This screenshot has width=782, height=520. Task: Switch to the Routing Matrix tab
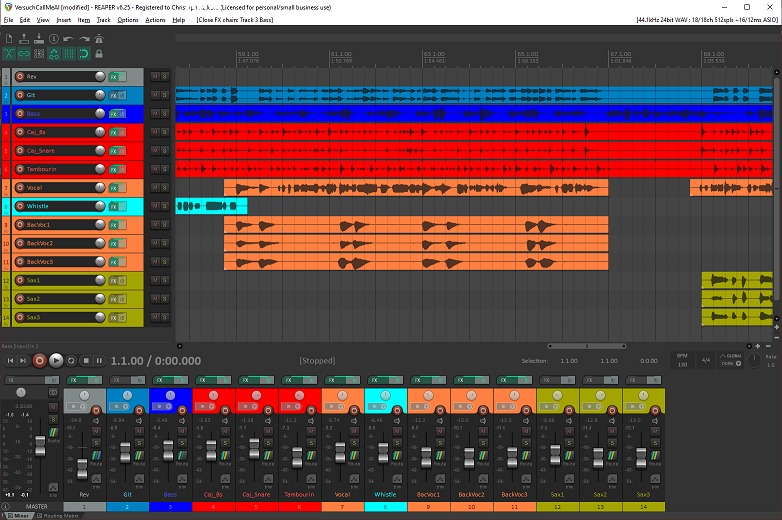pyautogui.click(x=57, y=516)
